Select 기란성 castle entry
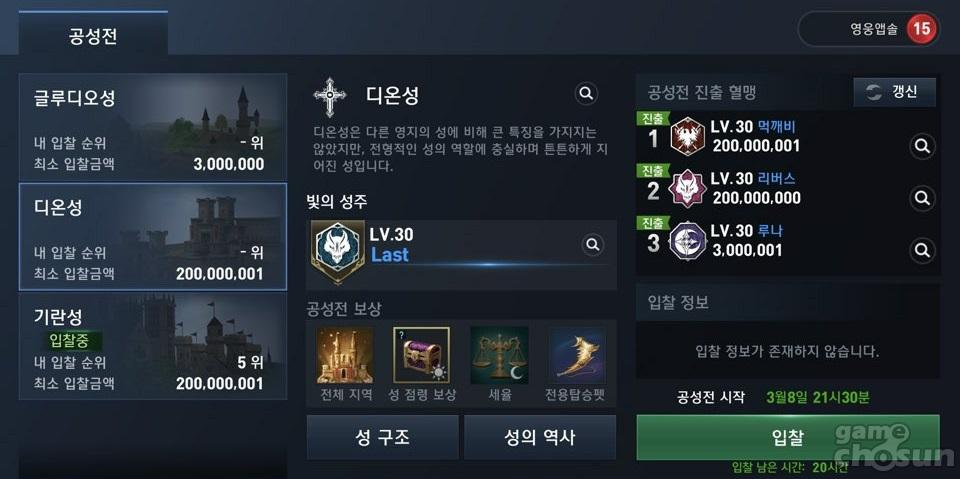Viewport: 960px width, 479px height. (153, 346)
